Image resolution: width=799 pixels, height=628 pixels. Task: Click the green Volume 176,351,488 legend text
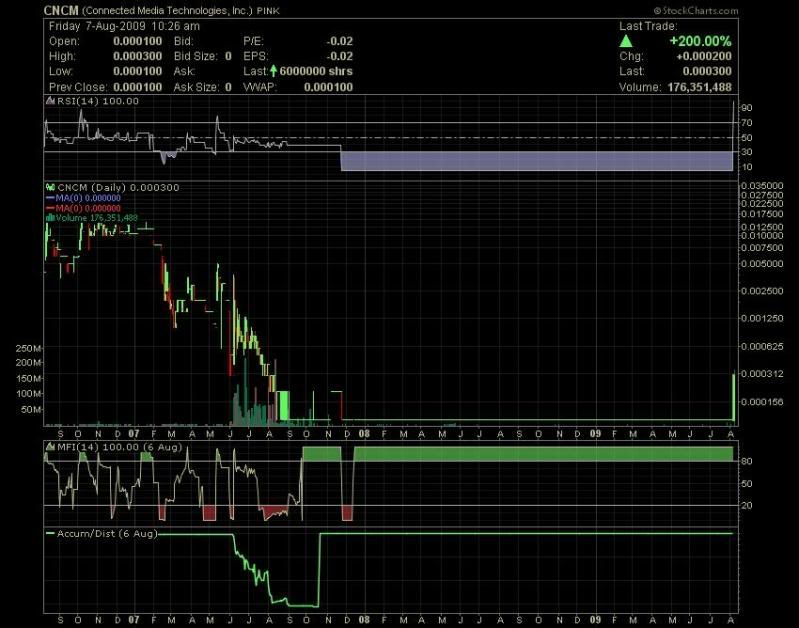point(97,218)
